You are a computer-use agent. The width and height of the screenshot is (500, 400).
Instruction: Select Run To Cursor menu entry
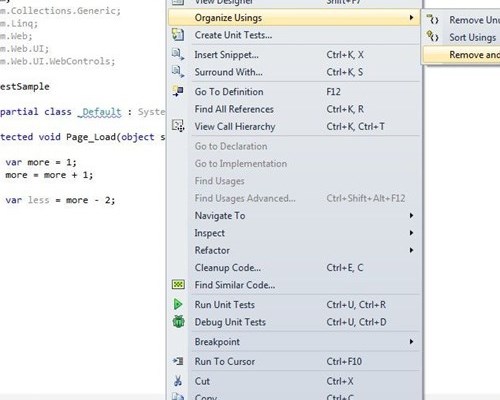(x=294, y=361)
